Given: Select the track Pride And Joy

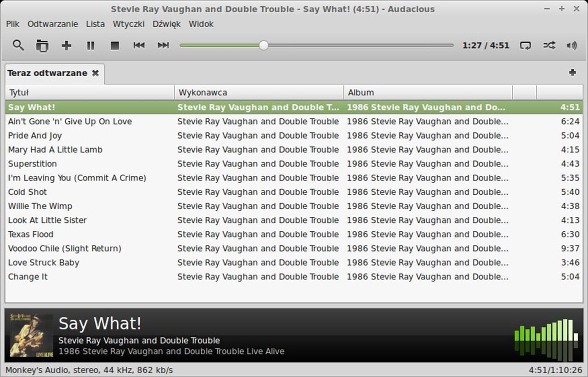Looking at the screenshot, I should [294, 135].
